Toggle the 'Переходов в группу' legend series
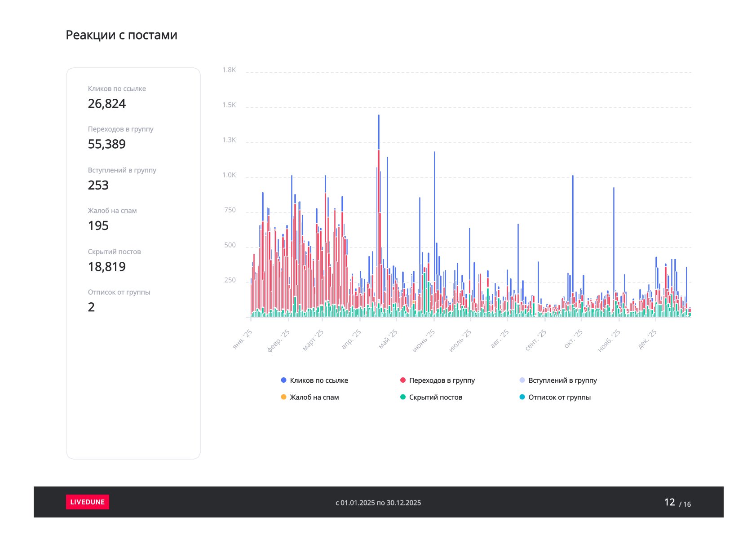The image size is (756, 535). pyautogui.click(x=442, y=380)
